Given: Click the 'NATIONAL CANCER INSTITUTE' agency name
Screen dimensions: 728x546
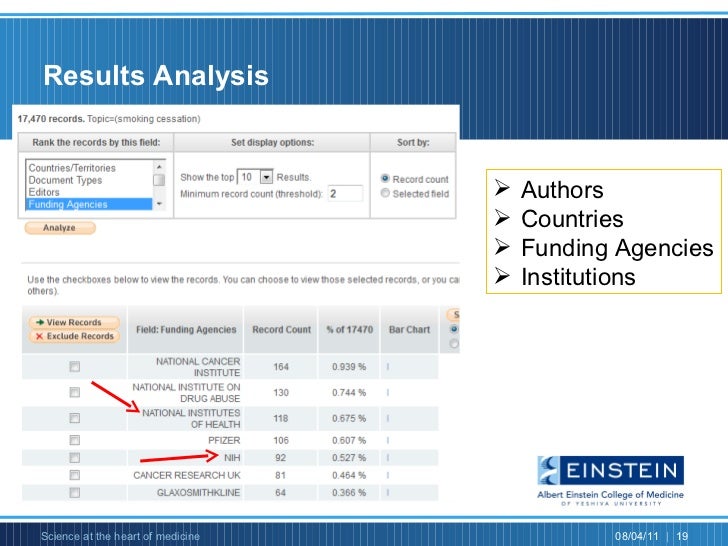Looking at the screenshot, I should click(x=198, y=367).
